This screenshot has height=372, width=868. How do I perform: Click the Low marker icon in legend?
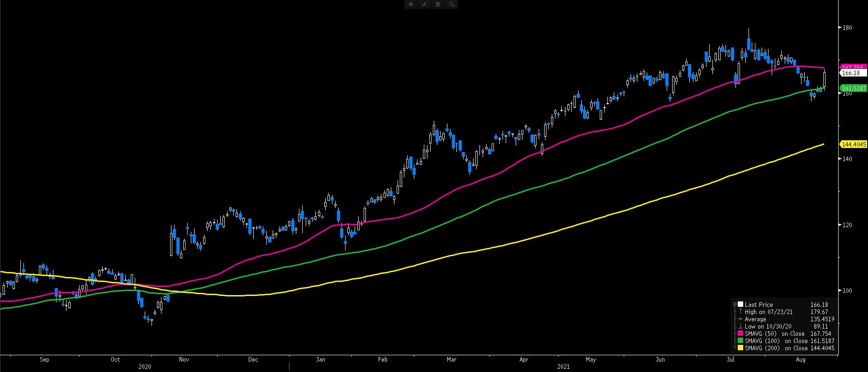click(740, 326)
